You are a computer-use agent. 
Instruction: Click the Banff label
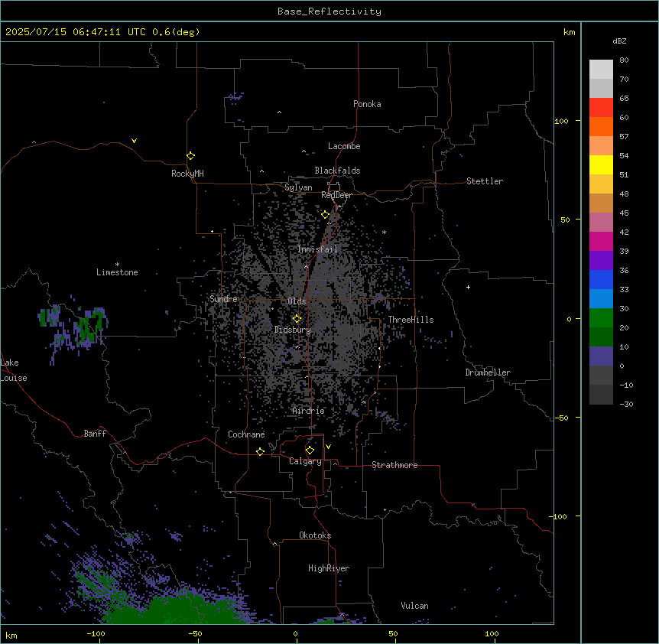click(x=95, y=434)
